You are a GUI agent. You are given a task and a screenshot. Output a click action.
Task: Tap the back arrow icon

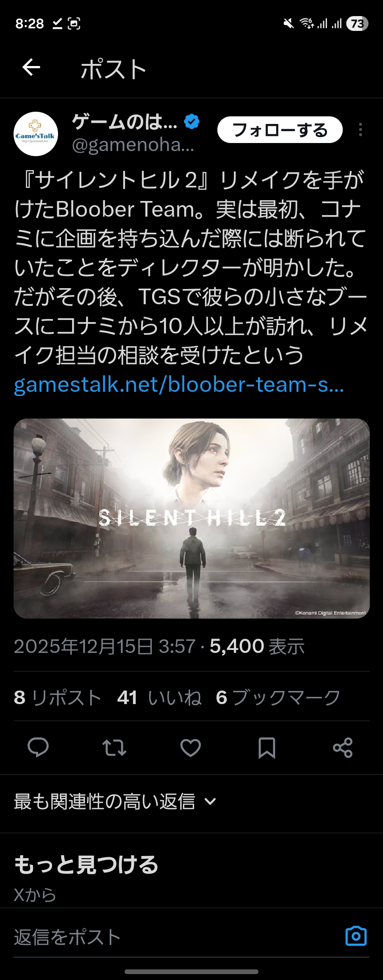click(x=31, y=67)
